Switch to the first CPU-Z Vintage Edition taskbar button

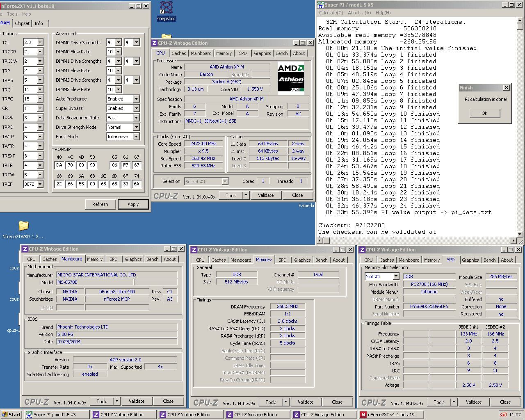123,415
